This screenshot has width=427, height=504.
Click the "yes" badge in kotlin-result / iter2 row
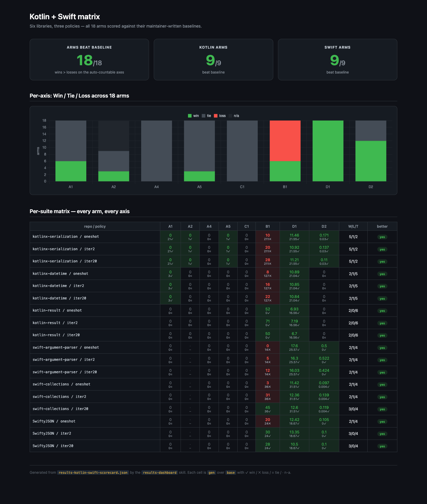point(382,323)
